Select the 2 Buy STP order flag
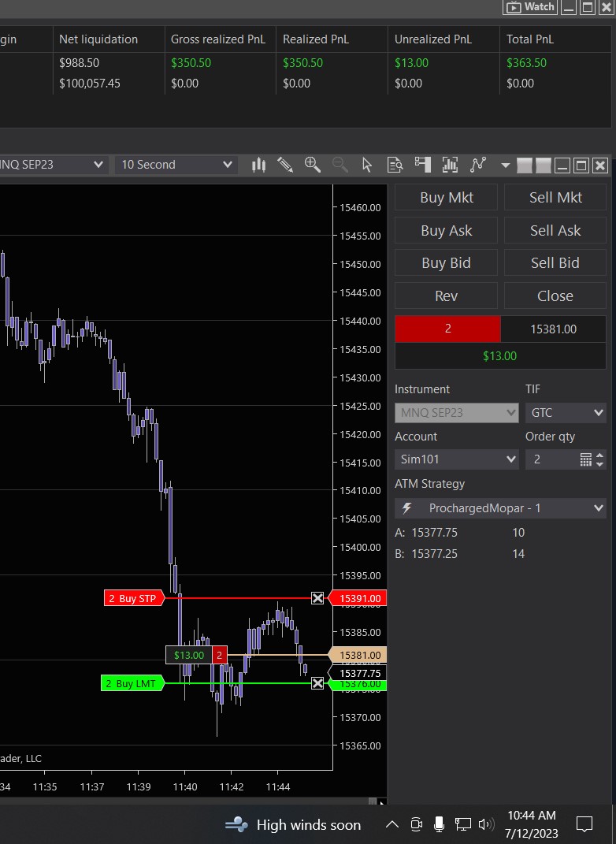616x844 pixels. tap(133, 598)
